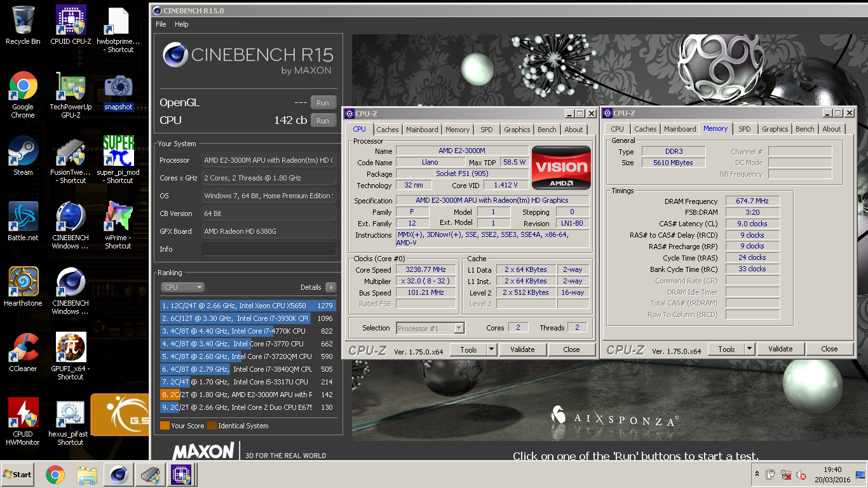Open the ranking CPU dropdown
The width and height of the screenshot is (868, 488).
pyautogui.click(x=182, y=287)
